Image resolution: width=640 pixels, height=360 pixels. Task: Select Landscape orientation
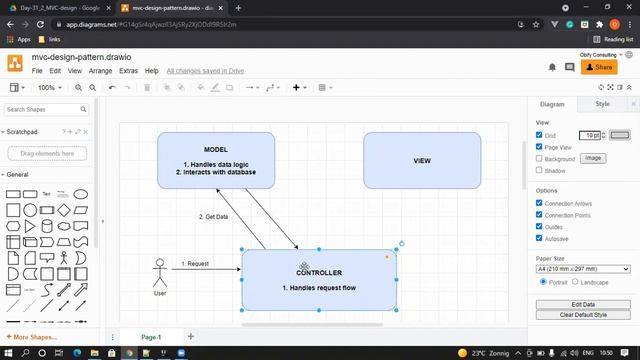pyautogui.click(x=575, y=282)
